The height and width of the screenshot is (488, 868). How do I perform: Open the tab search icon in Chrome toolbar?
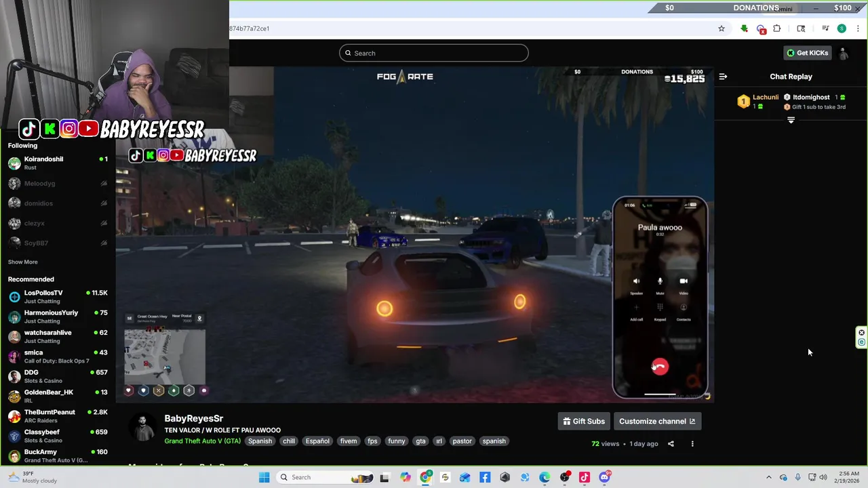801,28
